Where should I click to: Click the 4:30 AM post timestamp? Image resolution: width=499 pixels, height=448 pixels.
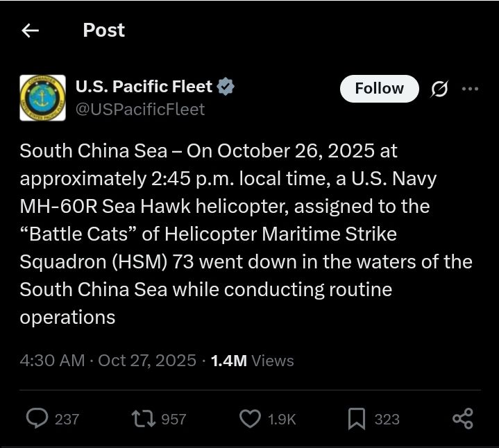[x=52, y=361]
